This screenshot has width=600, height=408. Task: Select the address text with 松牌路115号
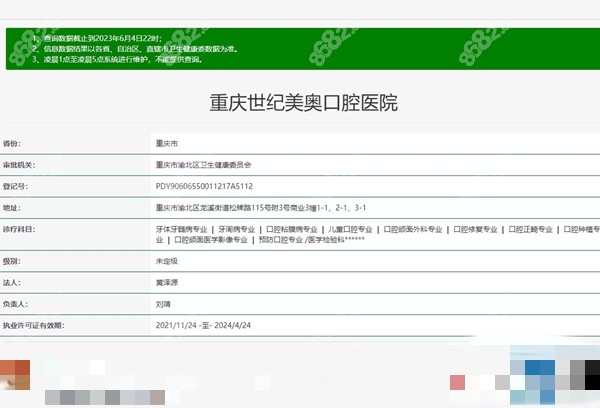click(261, 208)
